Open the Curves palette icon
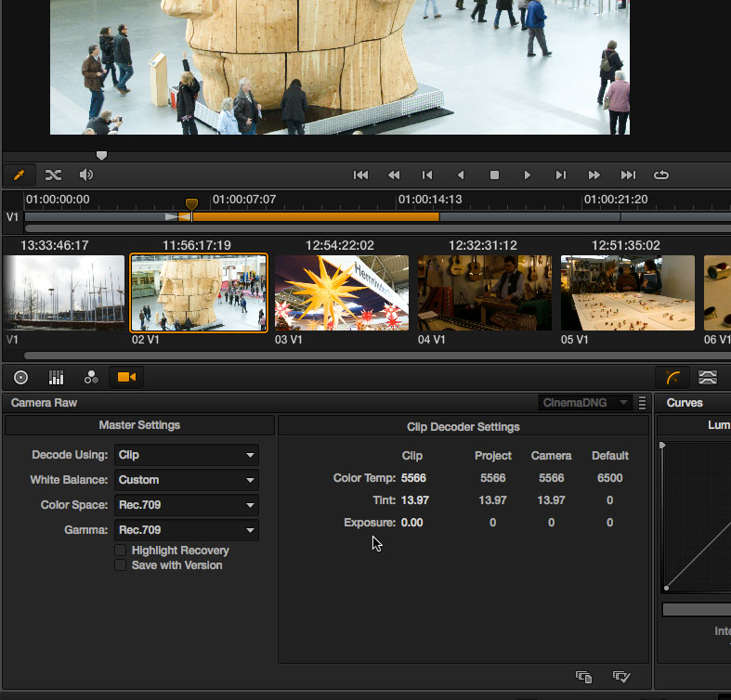Screen dimensions: 731x700 [673, 377]
